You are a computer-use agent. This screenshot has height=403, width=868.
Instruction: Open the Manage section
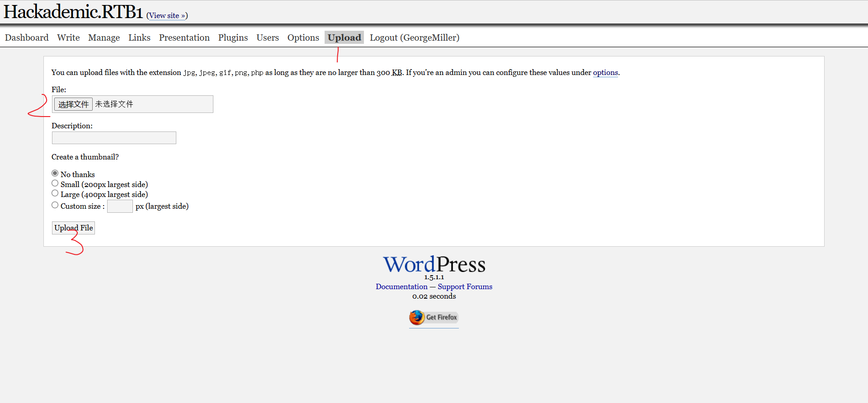pyautogui.click(x=104, y=37)
